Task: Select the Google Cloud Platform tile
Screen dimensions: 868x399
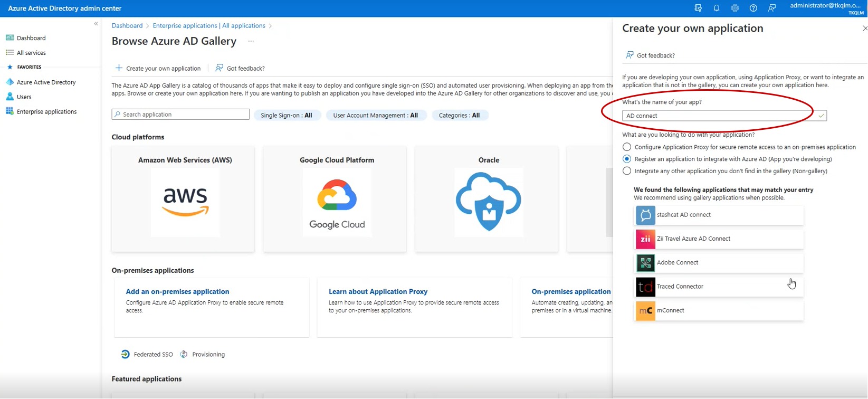Action: point(335,199)
